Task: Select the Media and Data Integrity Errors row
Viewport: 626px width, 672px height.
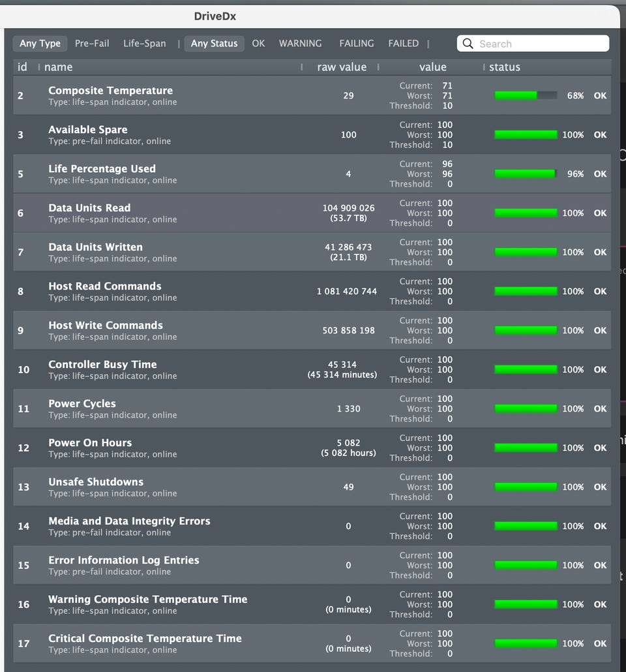Action: (x=312, y=526)
